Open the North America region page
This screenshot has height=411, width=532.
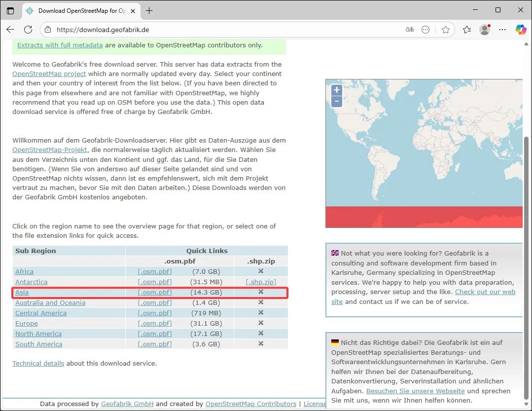pyautogui.click(x=38, y=334)
